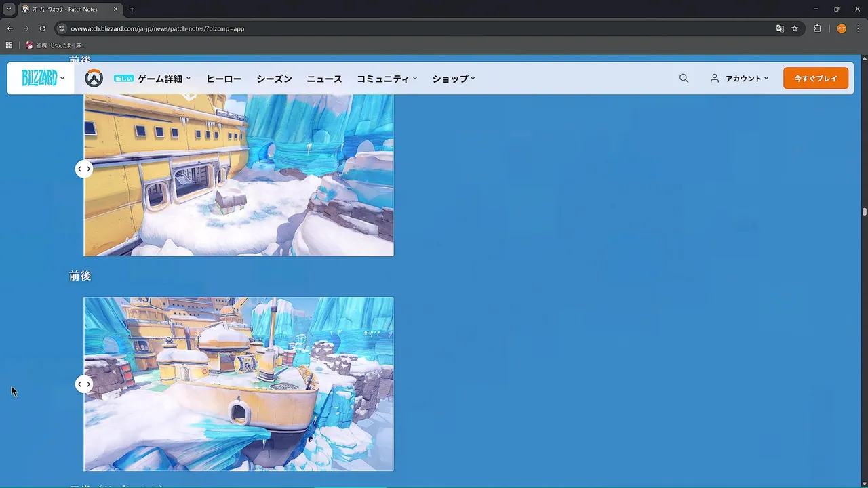Click the Blizzard logo
Image resolution: width=868 pixels, height=488 pixels.
click(39, 79)
